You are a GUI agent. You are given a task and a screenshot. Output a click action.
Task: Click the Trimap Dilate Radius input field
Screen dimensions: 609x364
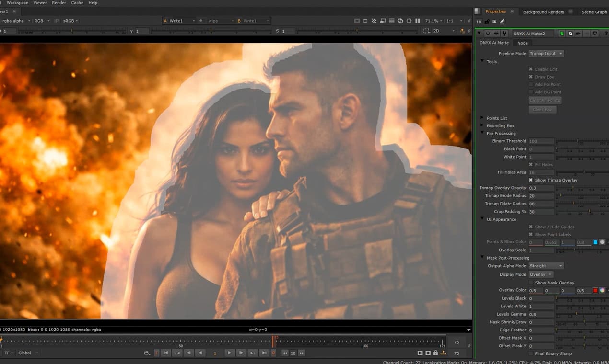(541, 203)
